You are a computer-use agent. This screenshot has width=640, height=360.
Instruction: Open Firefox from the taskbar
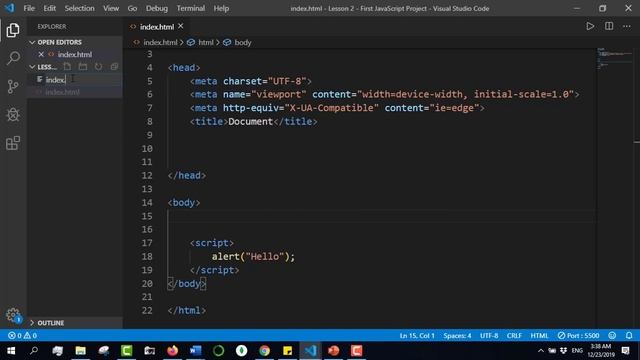(173, 351)
